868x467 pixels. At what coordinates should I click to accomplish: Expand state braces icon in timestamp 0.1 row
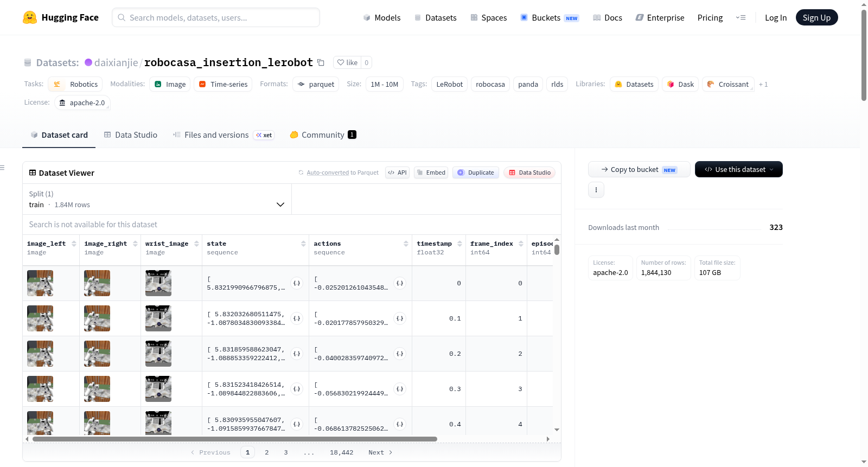click(x=297, y=318)
